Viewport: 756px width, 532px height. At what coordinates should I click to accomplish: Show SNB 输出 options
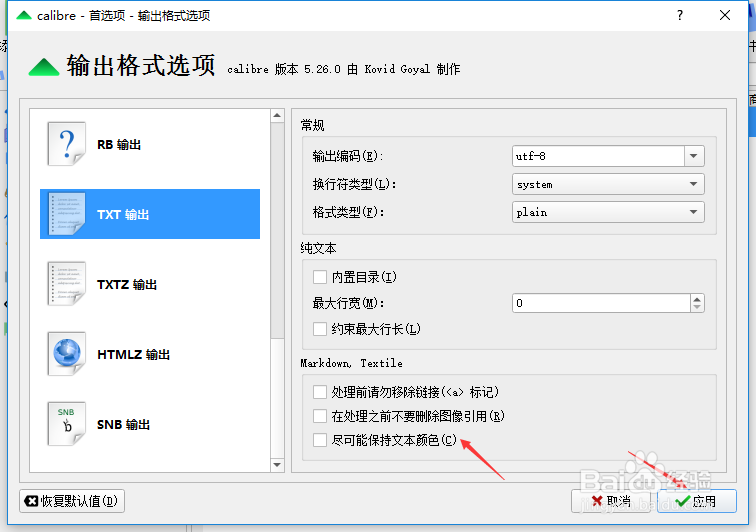pyautogui.click(x=150, y=424)
